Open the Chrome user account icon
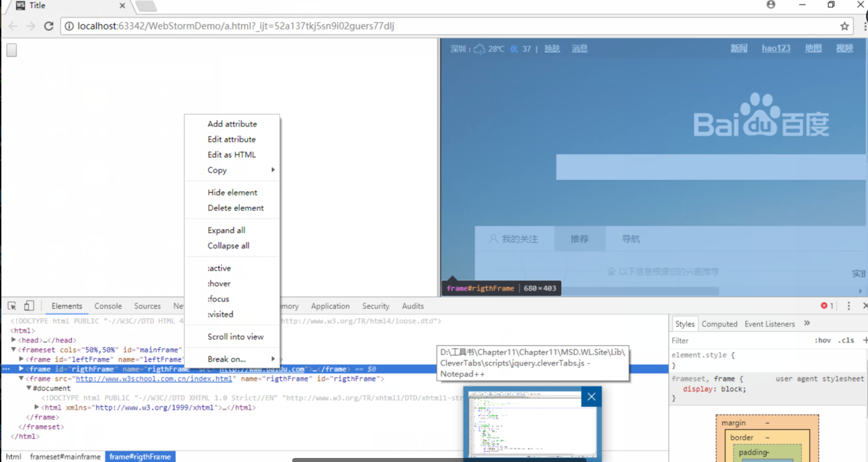Viewport: 868px width, 462px height. [771, 5]
